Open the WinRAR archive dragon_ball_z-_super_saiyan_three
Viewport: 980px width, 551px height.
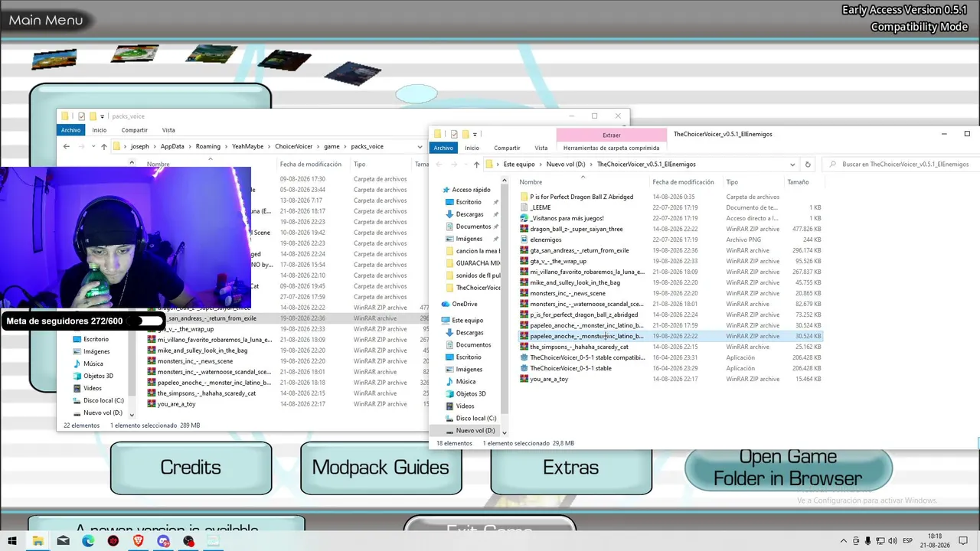point(576,229)
